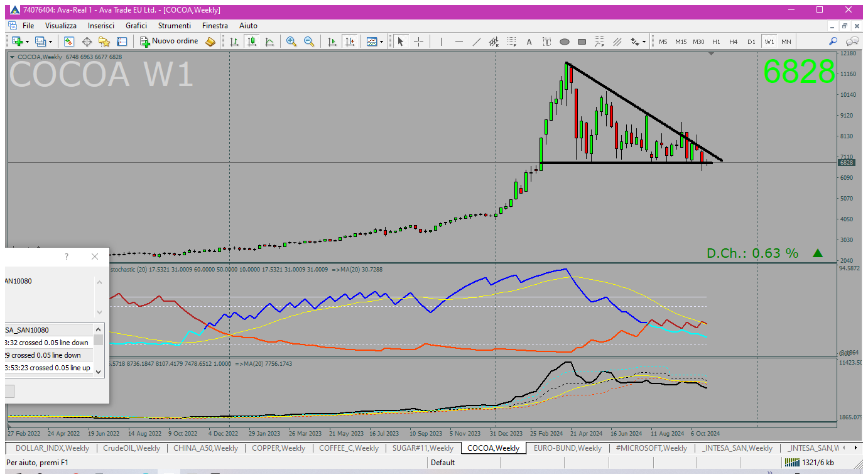
Task: Switch timeframe to D1
Action: [x=751, y=41]
